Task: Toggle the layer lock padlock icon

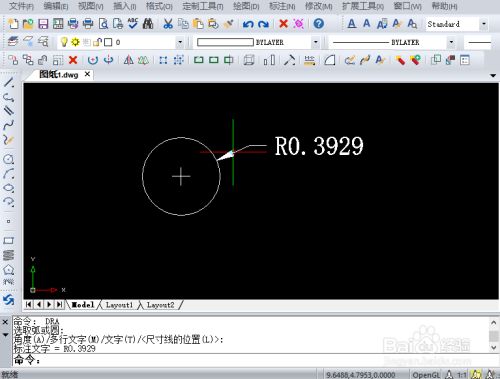Action: [x=97, y=42]
